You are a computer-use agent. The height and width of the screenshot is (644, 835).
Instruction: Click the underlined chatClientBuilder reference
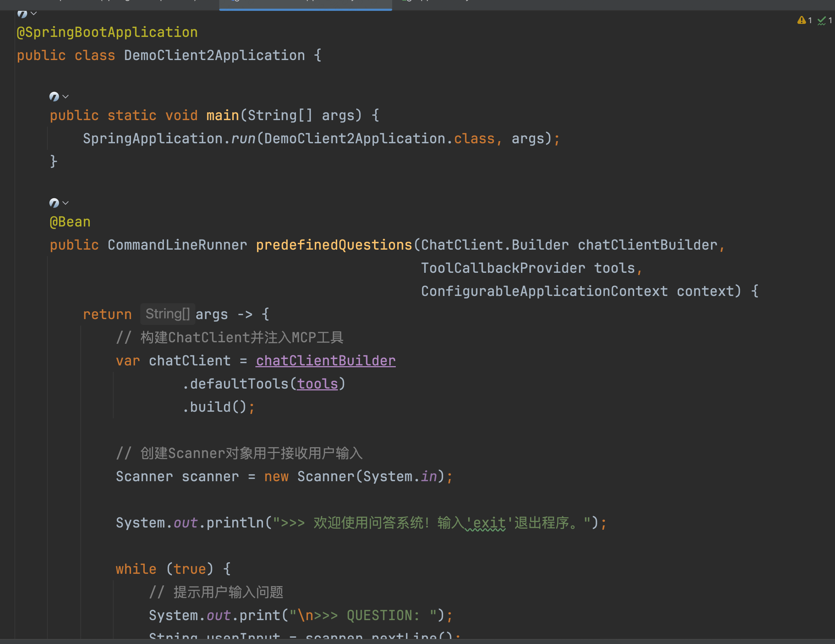(325, 361)
